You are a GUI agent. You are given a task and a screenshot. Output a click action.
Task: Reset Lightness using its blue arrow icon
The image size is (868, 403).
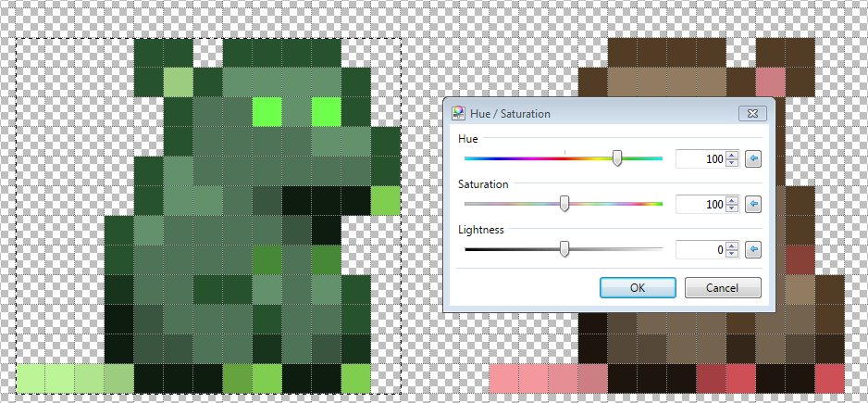(753, 250)
